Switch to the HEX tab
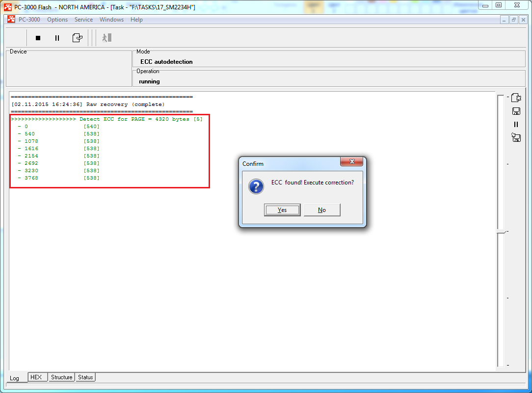Viewport: 532px width, 393px height. tap(36, 377)
